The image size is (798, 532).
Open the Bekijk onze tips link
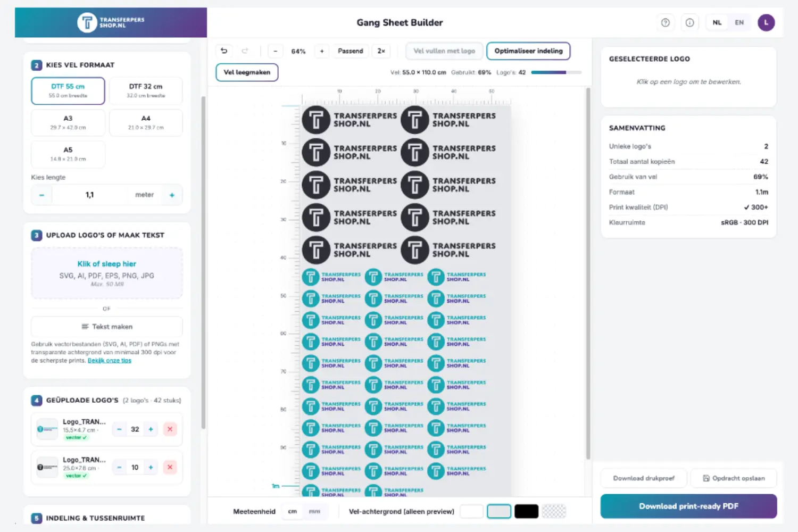pos(110,361)
